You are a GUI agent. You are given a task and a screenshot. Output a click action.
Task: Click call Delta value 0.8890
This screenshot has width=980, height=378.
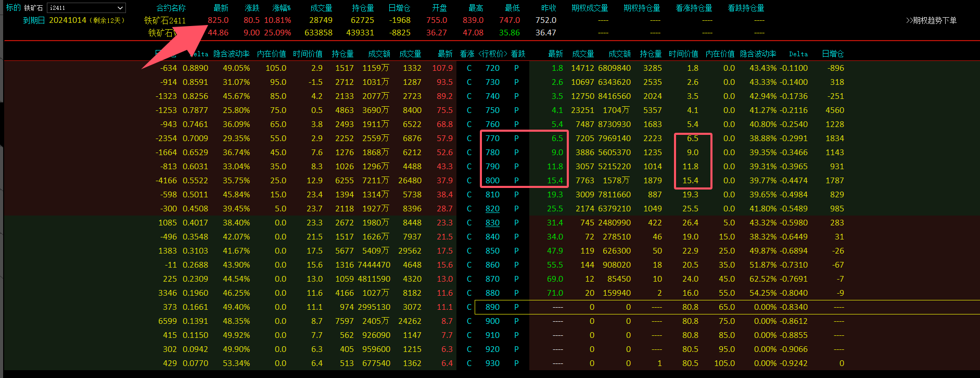(x=195, y=68)
